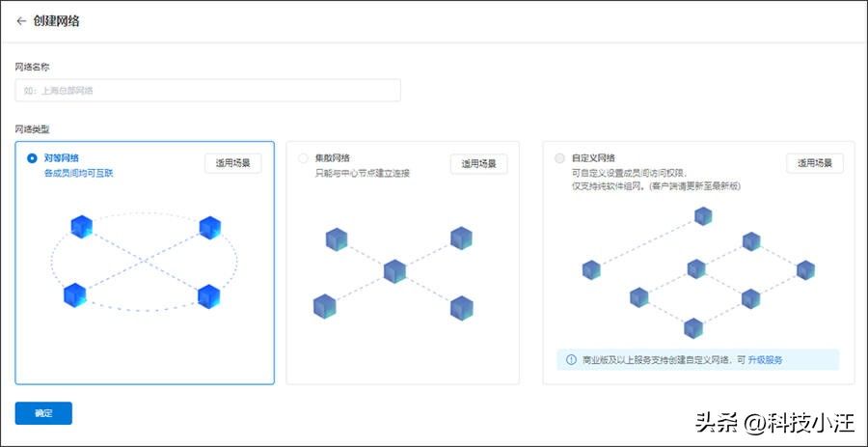Select the 集散网络 radio button
This screenshot has width=868, height=447.
tap(304, 158)
